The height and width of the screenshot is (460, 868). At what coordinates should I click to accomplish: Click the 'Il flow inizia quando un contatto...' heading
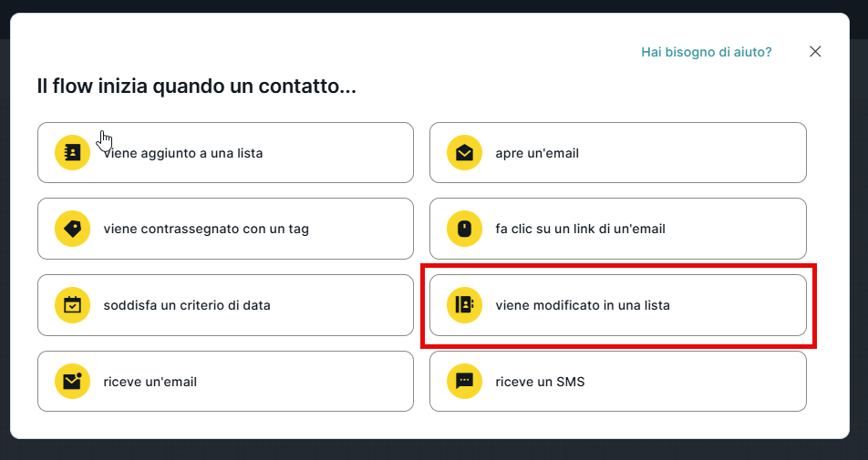(x=196, y=87)
